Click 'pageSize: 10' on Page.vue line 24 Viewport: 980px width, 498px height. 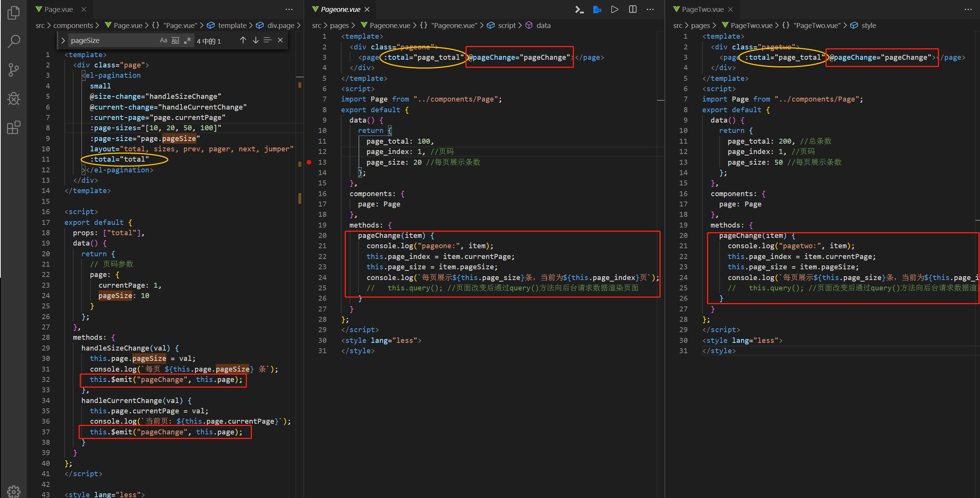pyautogui.click(x=123, y=296)
